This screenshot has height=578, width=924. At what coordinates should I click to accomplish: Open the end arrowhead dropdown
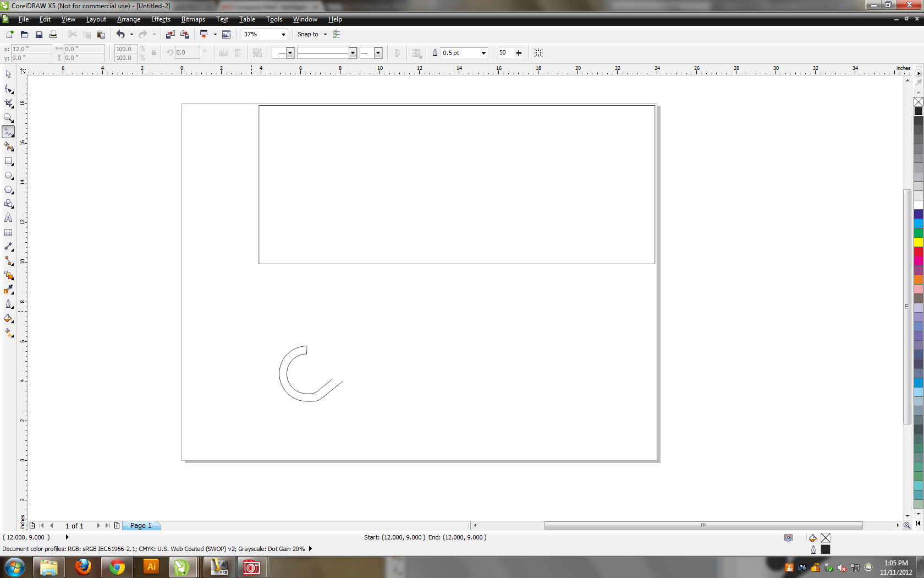tap(378, 53)
